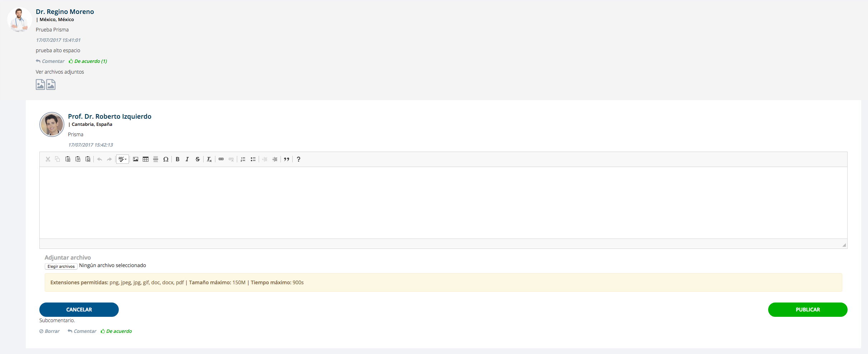Toggle italic formatting
This screenshot has height=354, width=868.
pyautogui.click(x=187, y=159)
